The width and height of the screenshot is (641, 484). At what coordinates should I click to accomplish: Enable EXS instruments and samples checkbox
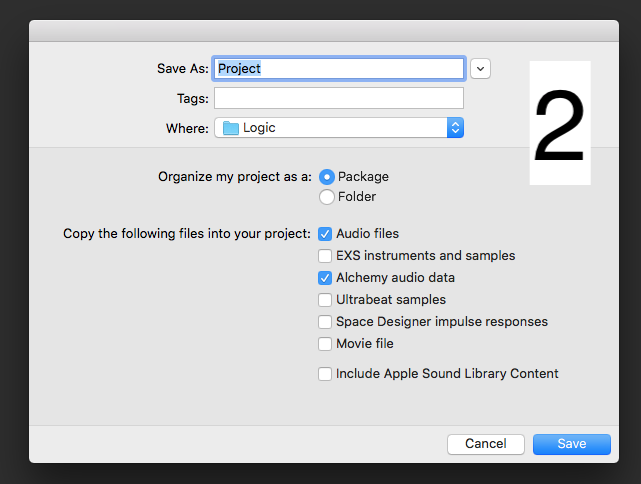click(x=325, y=256)
